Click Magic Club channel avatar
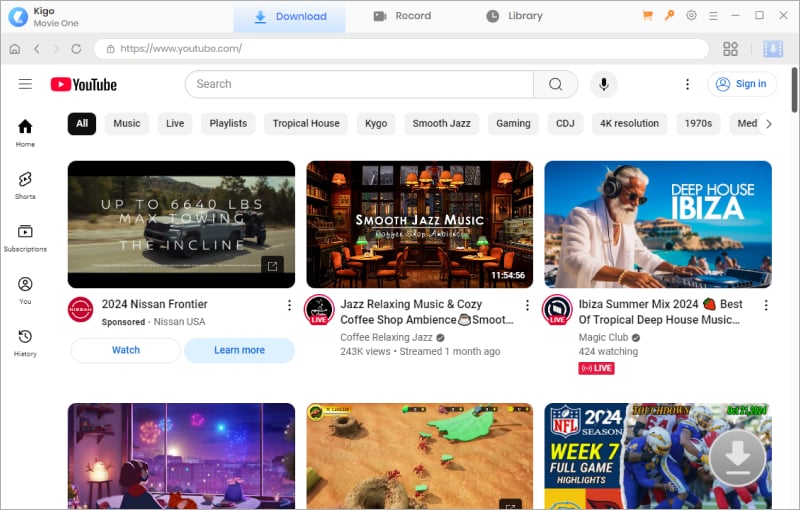800x510 pixels. coord(557,310)
